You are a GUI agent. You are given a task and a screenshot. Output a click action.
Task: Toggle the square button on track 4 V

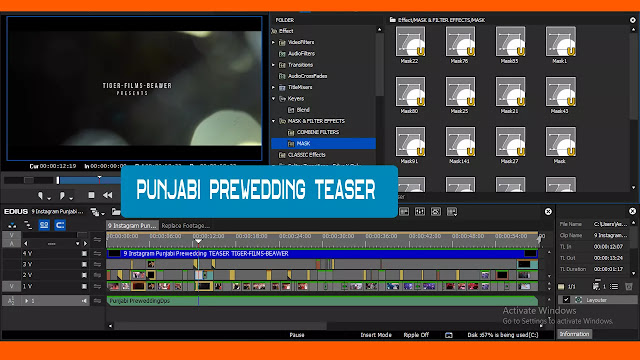point(84,253)
